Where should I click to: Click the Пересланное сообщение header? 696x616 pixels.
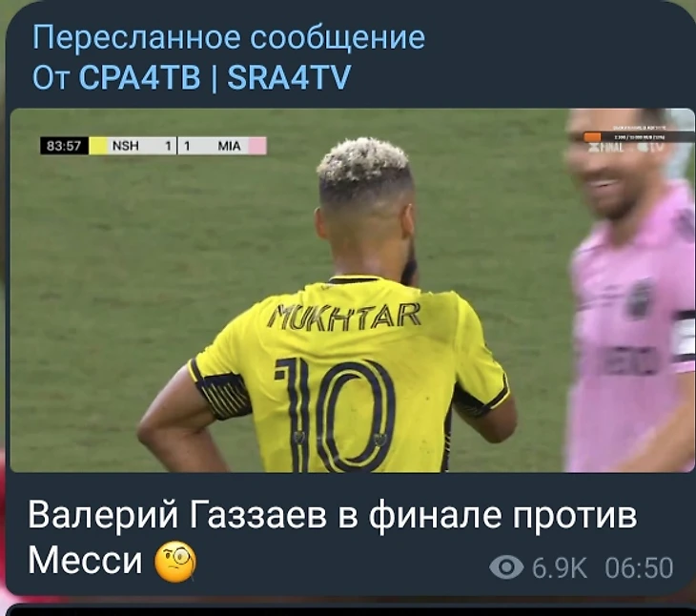[229, 38]
